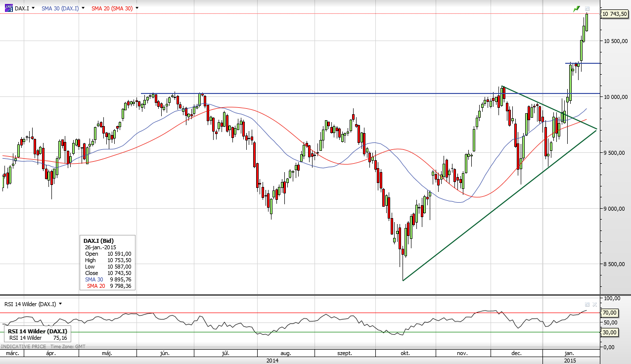The image size is (631, 364).
Task: Close the RSI indicator panel
Action: pos(594,305)
